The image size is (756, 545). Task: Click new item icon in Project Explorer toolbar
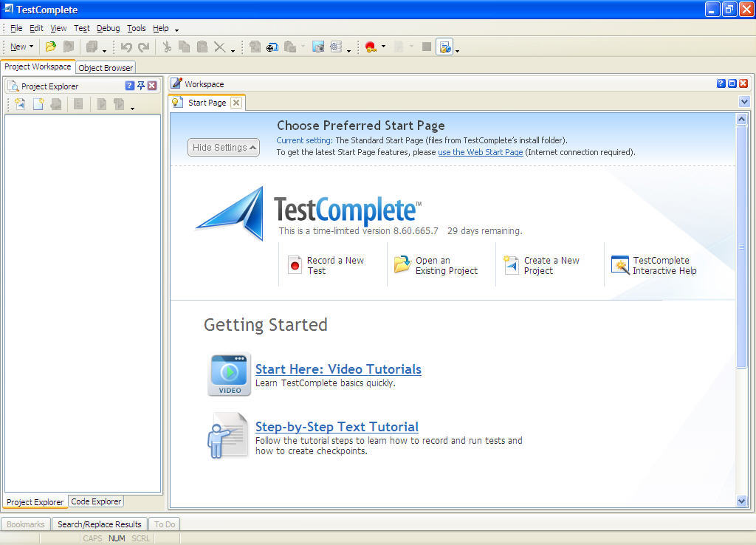pos(38,103)
